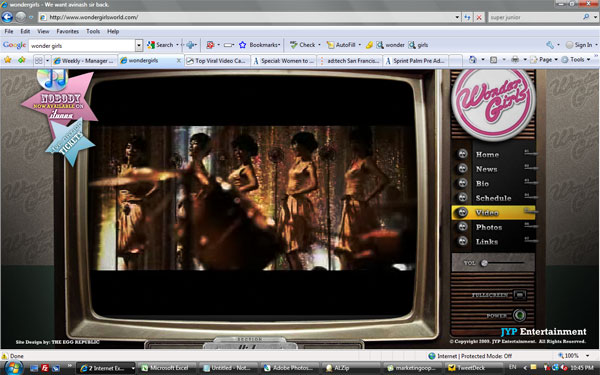The width and height of the screenshot is (600, 375).
Task: Find the word girls on page
Action: coord(418,45)
